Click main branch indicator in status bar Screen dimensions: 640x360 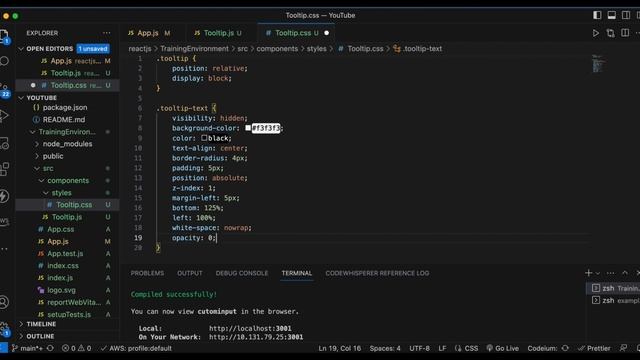[x=27, y=348]
